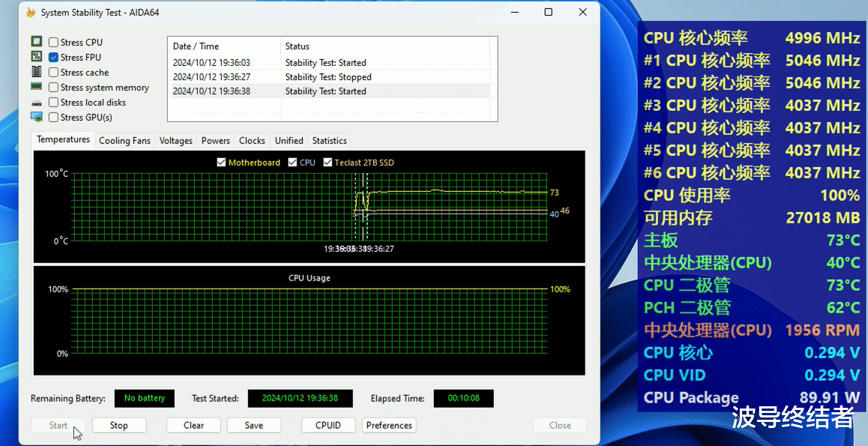Screen dimensions: 868x446
Task: Click CPU Package 89.91 W in overlay
Action: coord(752,397)
